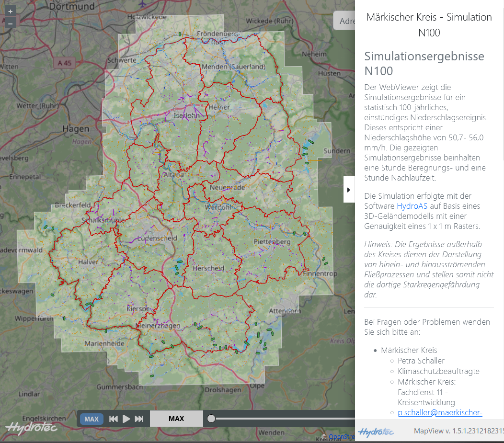The height and width of the screenshot is (443, 504).
Task: Click the Hydrotec logo on the map
Action: pos(25,427)
